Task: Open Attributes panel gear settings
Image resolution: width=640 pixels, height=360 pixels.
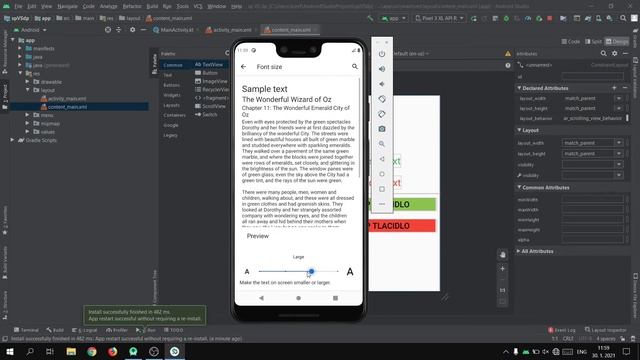Action: 614,53
